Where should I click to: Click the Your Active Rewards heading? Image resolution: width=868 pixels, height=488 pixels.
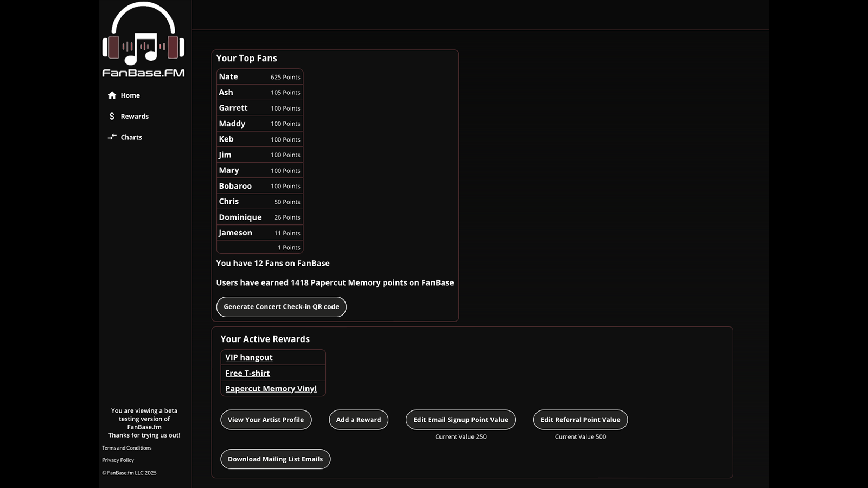(x=265, y=339)
